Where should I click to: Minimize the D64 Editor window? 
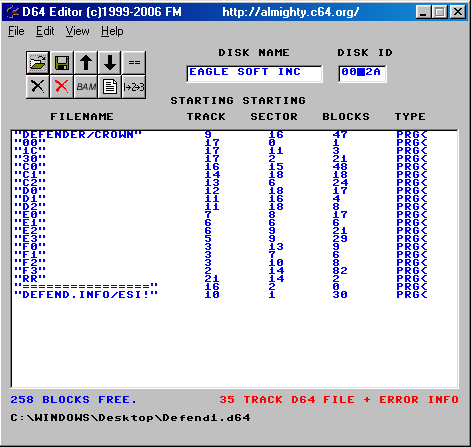click(423, 12)
